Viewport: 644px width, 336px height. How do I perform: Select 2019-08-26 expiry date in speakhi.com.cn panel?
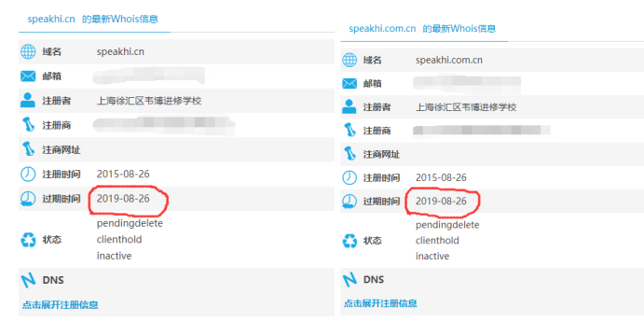pyautogui.click(x=441, y=201)
